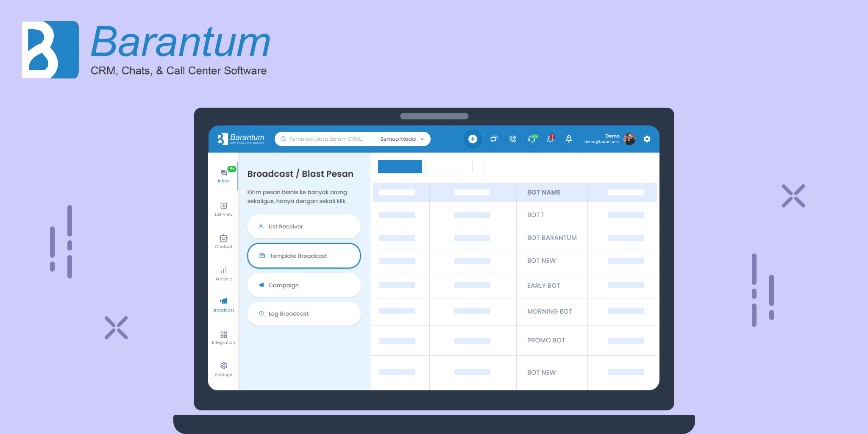Viewport: 868px width, 434px height.
Task: Open Integration from the sidebar
Action: click(223, 337)
